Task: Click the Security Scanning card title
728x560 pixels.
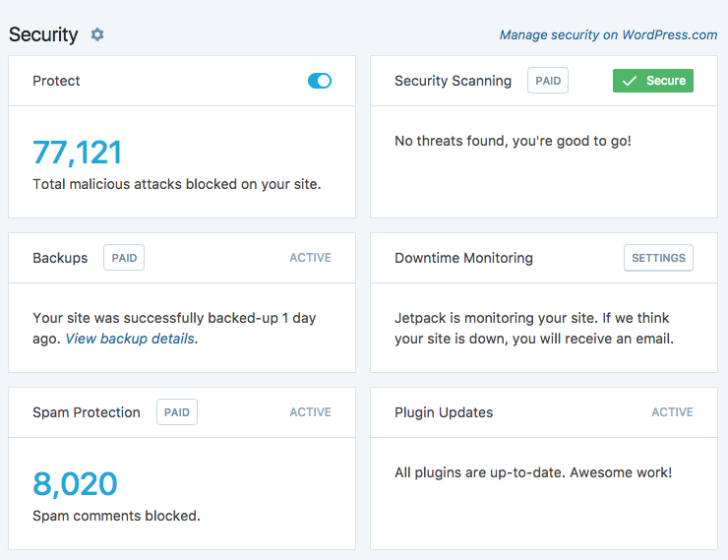Action: 453,81
